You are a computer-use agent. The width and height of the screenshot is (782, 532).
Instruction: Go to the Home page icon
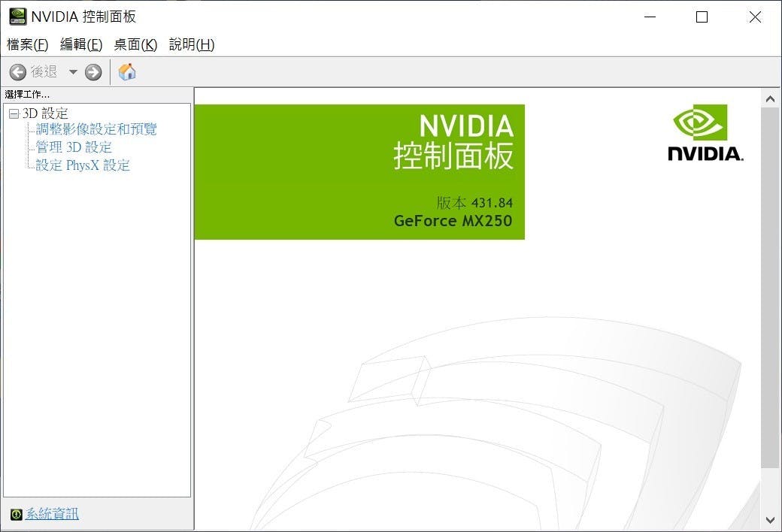(x=128, y=72)
